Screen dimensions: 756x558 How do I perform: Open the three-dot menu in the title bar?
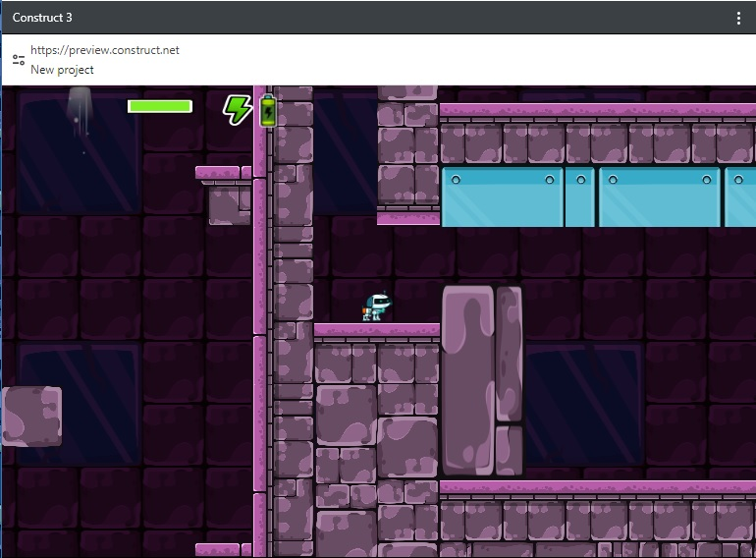click(738, 18)
